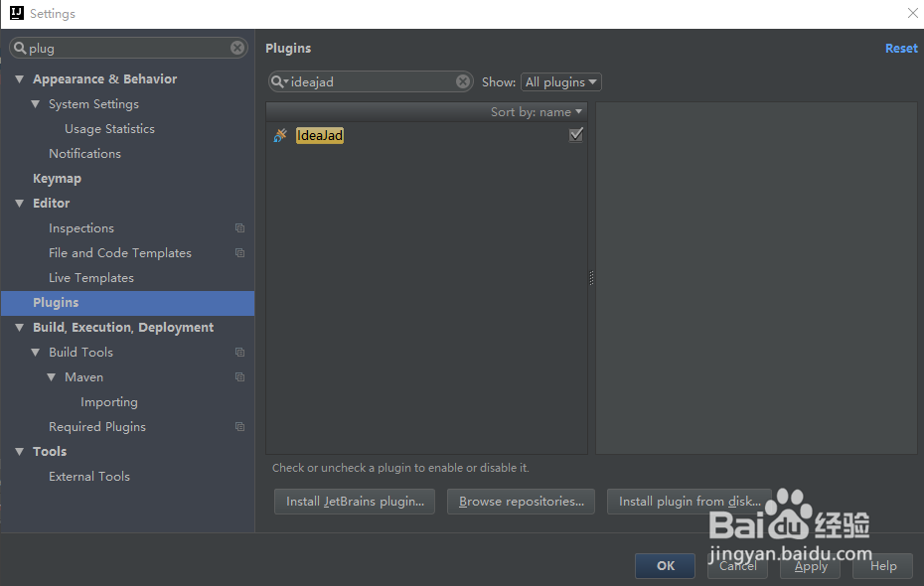This screenshot has height=586, width=924.
Task: Open File and Code Templates page
Action: point(120,252)
